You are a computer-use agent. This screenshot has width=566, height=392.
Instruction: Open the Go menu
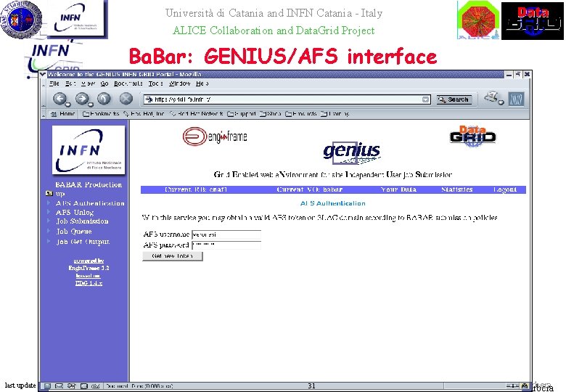point(104,83)
